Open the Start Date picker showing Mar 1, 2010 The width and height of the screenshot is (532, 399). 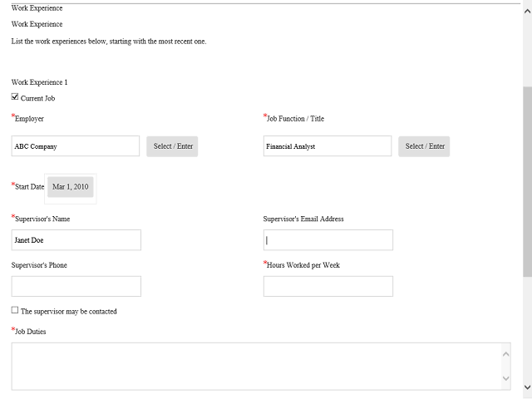[70, 187]
